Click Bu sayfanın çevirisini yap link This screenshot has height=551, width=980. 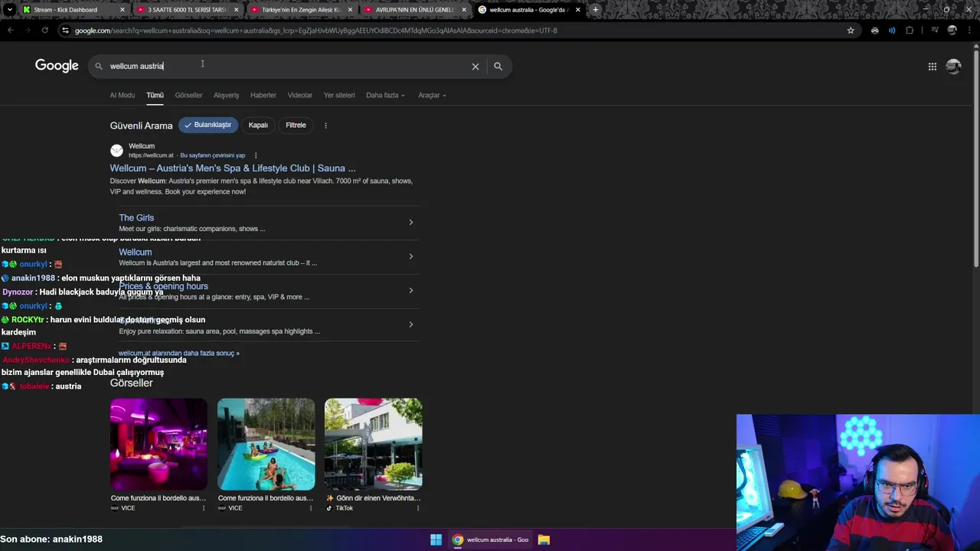point(213,155)
